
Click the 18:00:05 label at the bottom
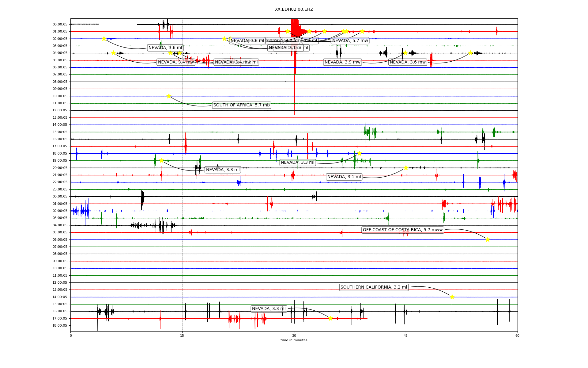[x=60, y=325]
